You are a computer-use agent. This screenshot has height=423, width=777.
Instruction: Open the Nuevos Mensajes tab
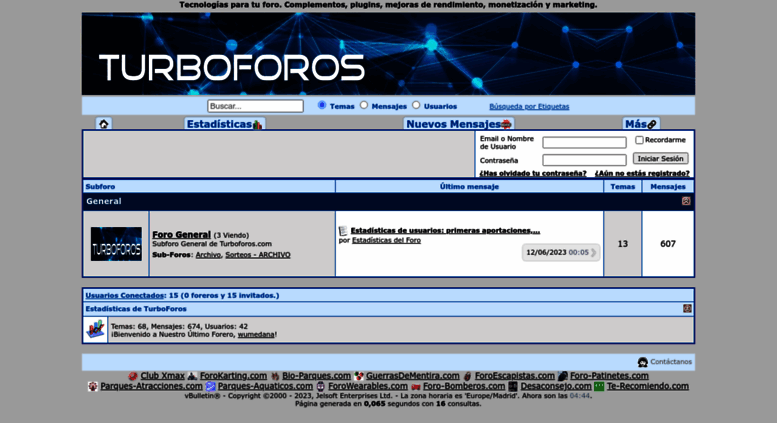coord(459,124)
